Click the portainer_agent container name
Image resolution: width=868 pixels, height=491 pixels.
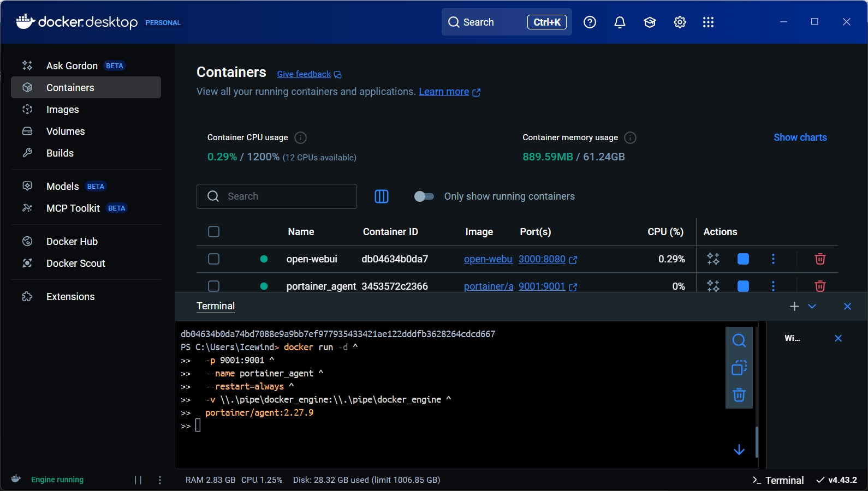[321, 286]
